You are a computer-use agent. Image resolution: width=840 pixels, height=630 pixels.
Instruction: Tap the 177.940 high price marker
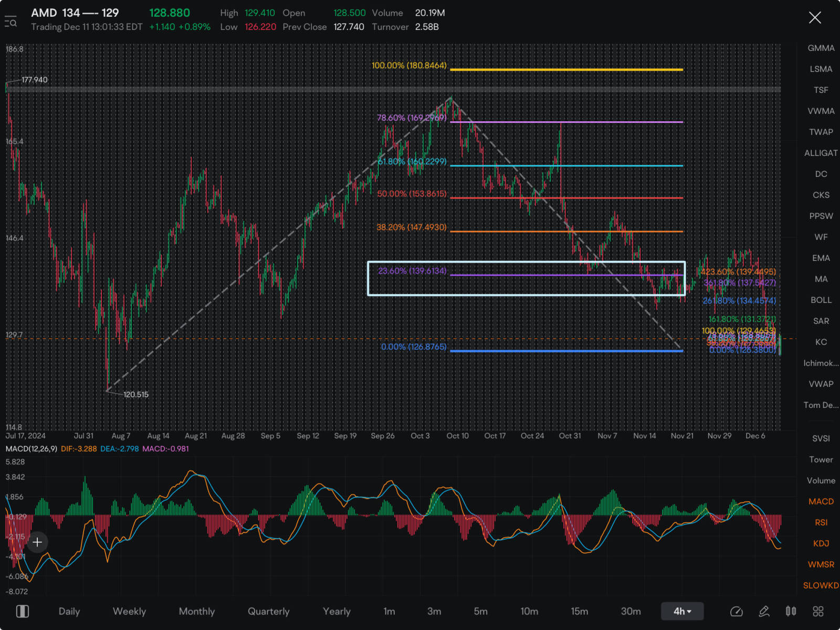tap(34, 80)
